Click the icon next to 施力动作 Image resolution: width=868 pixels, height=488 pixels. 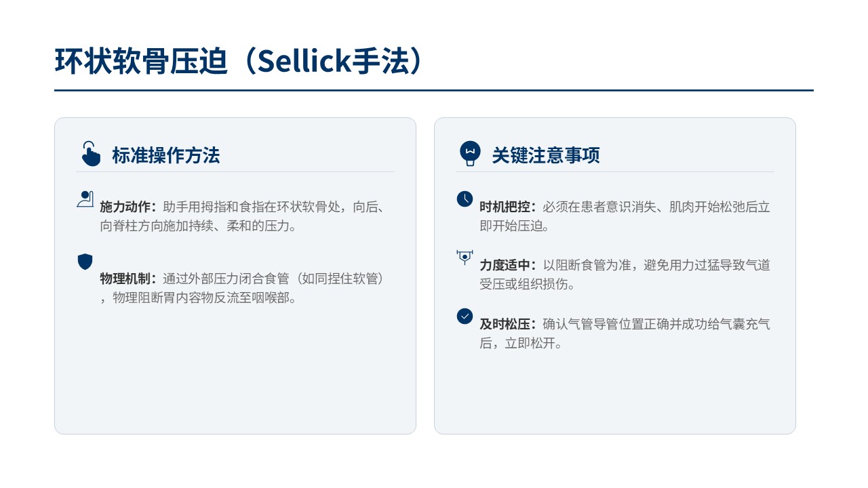(85, 199)
